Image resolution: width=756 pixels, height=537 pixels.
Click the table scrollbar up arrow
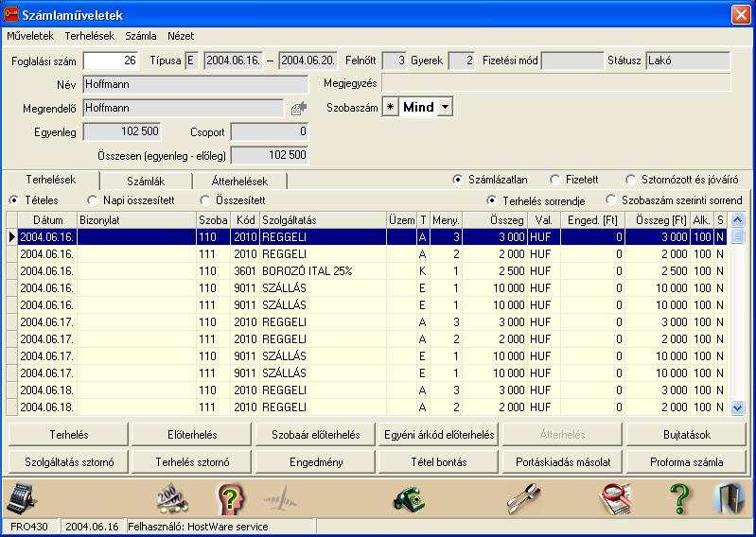tap(737, 220)
